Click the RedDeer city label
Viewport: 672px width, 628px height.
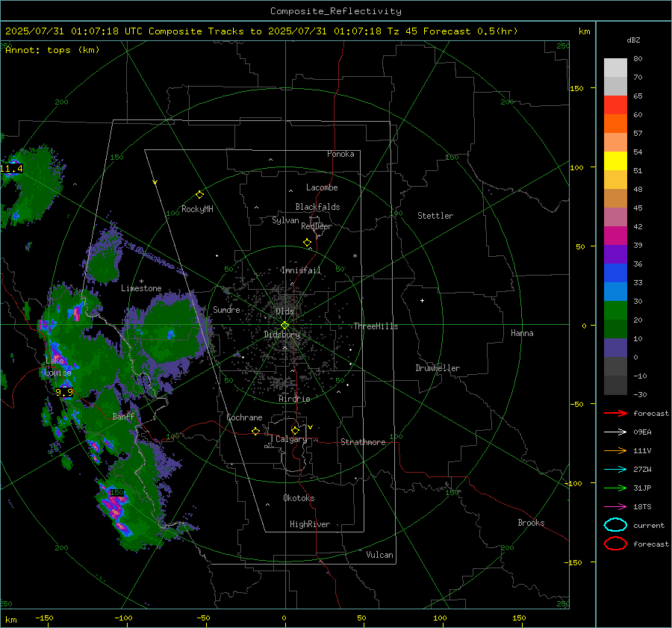[x=317, y=226]
